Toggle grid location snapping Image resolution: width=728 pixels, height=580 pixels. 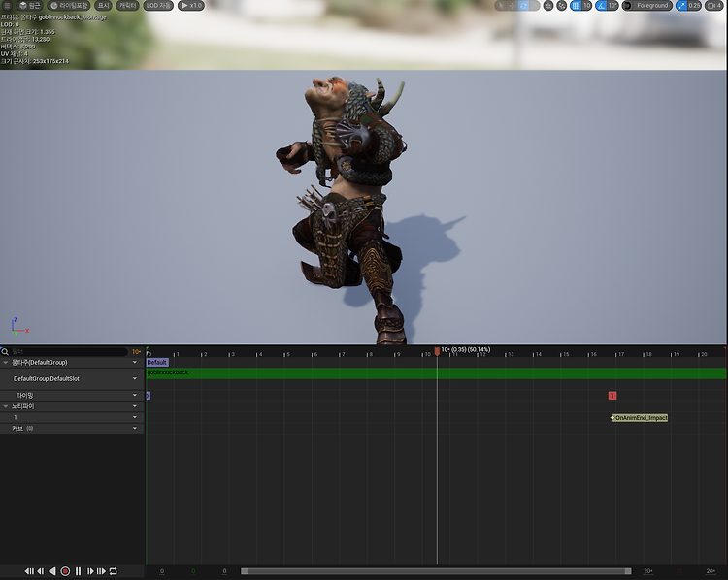point(576,6)
